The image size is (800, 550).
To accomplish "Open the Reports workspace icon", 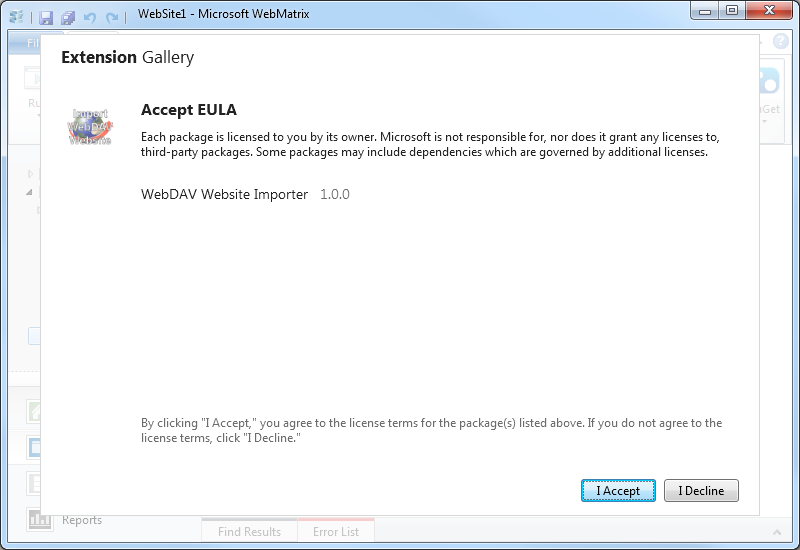I will (x=40, y=519).
